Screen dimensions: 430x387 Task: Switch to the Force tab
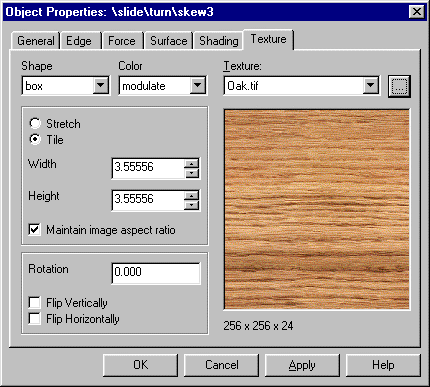(122, 41)
